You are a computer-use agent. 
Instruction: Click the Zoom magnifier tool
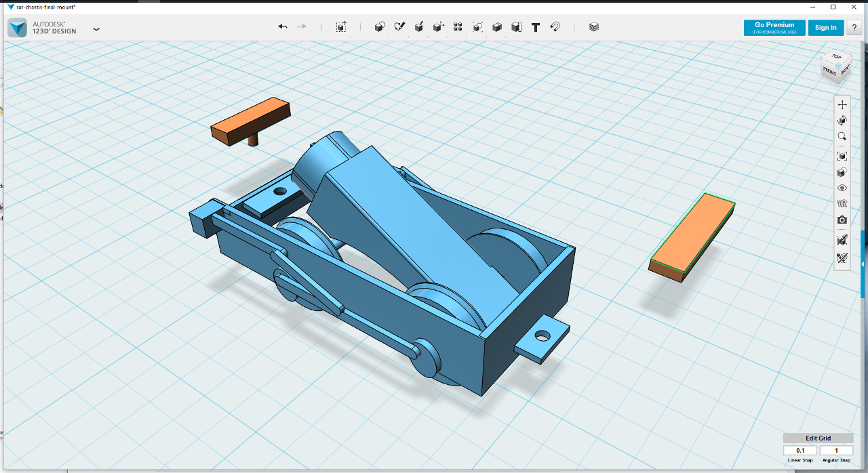[x=842, y=136]
